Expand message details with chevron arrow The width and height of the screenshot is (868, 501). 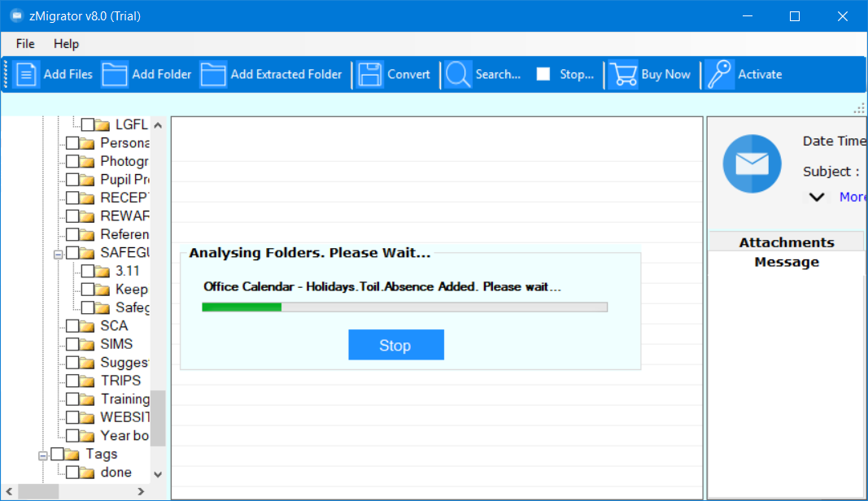pos(817,197)
